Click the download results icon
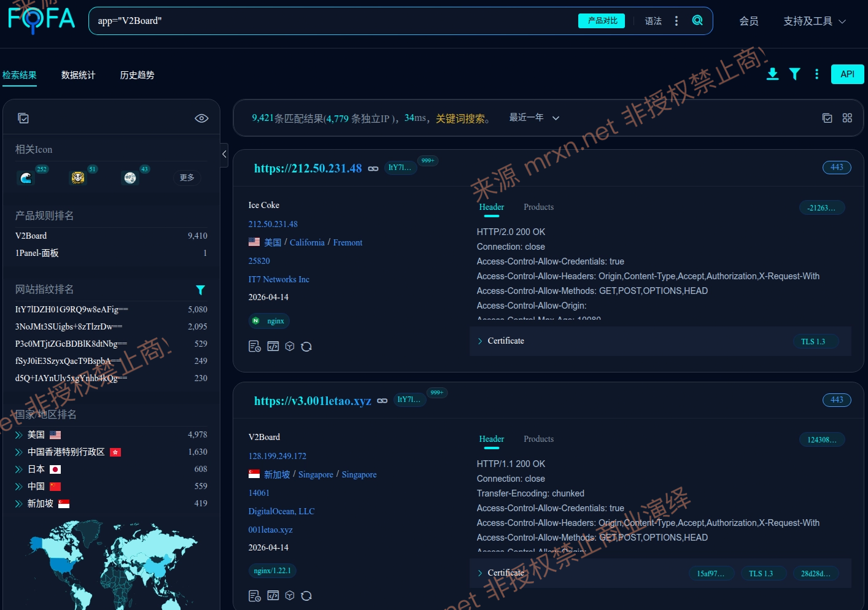The image size is (868, 610). (773, 74)
